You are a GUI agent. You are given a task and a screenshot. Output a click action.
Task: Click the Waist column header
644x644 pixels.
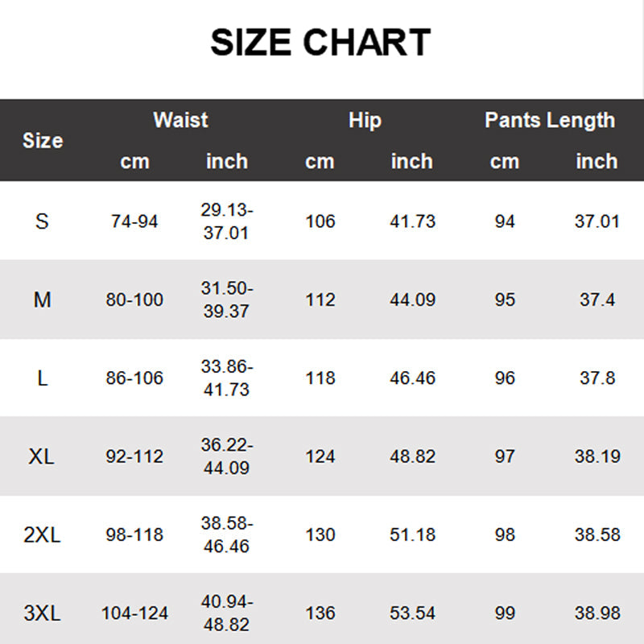point(180,121)
